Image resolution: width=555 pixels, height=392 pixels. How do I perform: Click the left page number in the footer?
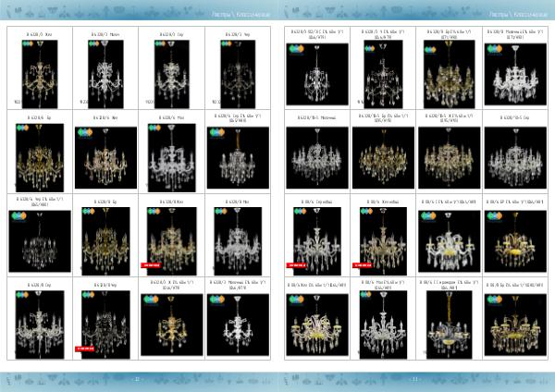point(138,378)
